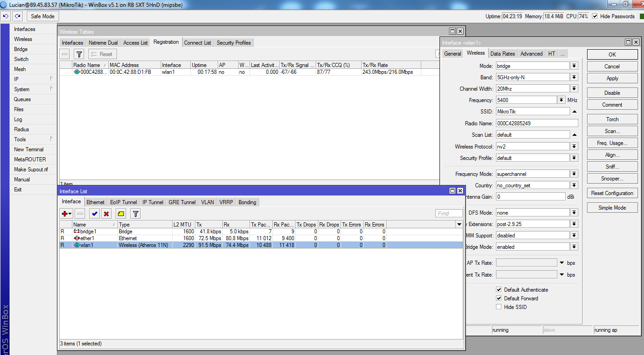Click the Undo arrow in the top toolbar

coord(6,16)
